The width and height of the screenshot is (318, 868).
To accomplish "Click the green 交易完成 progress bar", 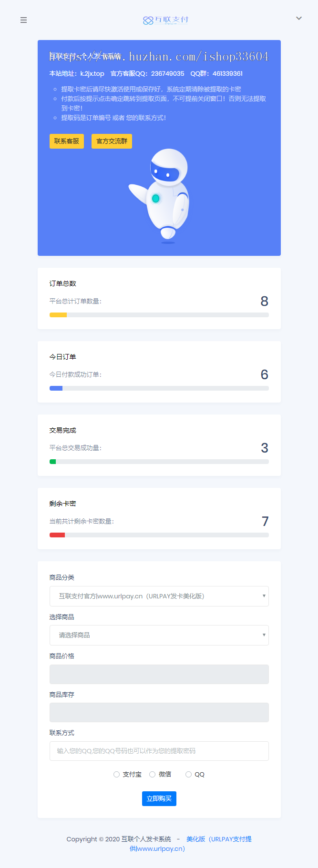I will pos(53,461).
